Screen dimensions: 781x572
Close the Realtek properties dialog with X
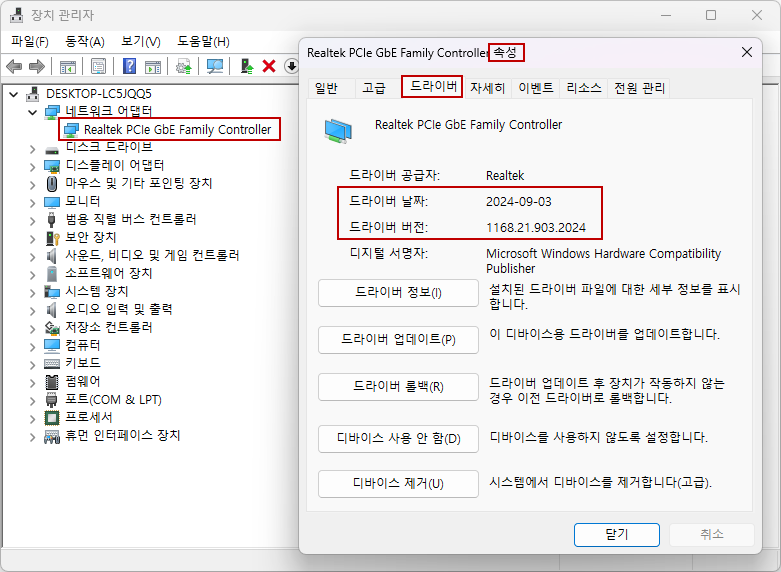pos(747,52)
